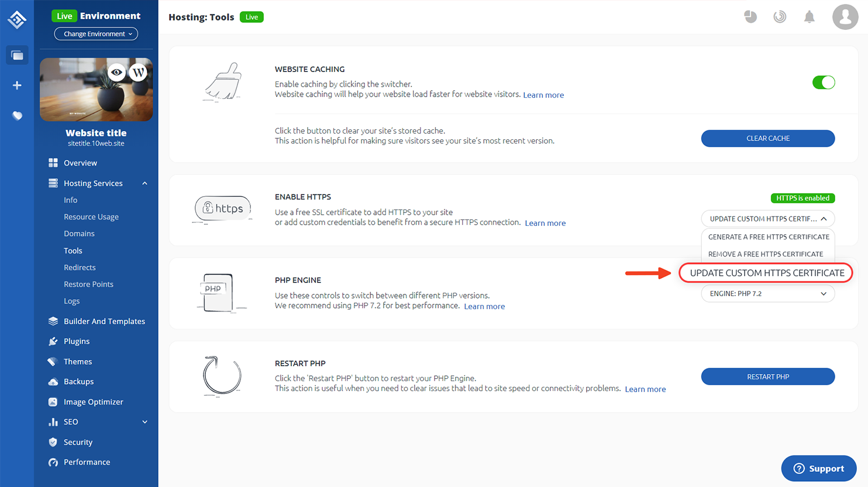
Task: Click the green Live badge next to Hosting: Tools
Action: (x=252, y=17)
